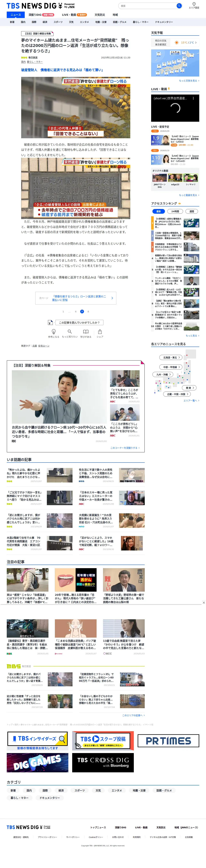
Task: Click もっと天気を見る link
Action: tap(189, 81)
